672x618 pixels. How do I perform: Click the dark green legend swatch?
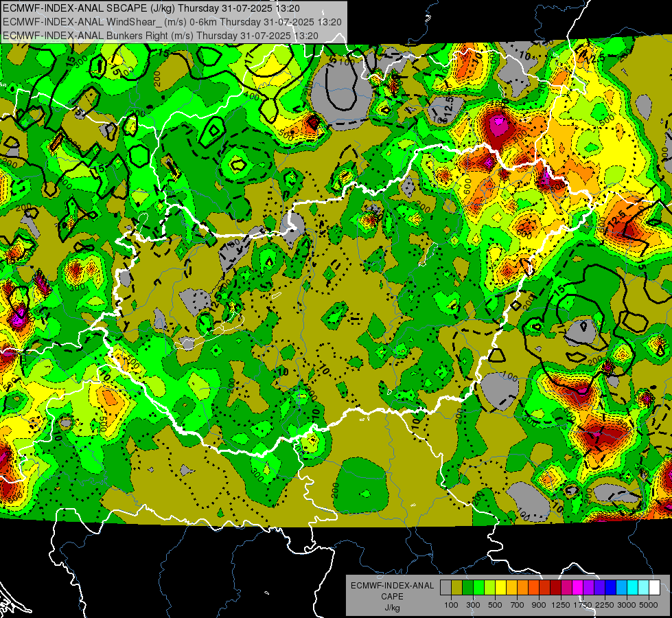pyautogui.click(x=467, y=588)
